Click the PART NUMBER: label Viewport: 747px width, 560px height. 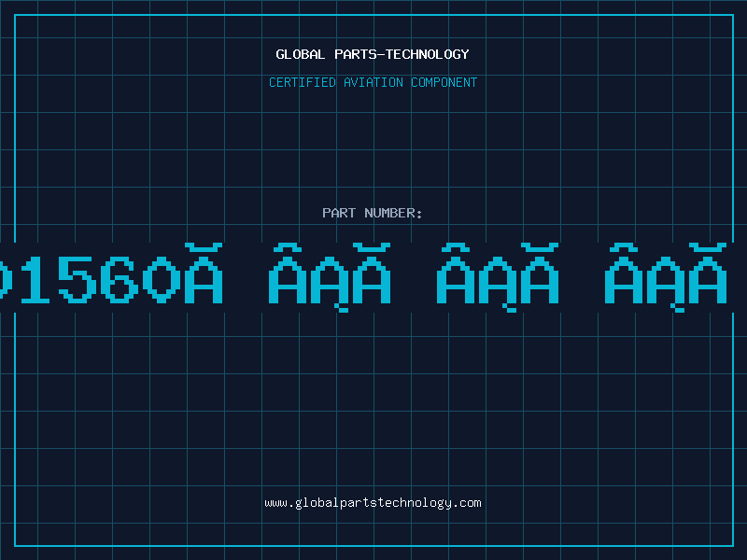(373, 213)
